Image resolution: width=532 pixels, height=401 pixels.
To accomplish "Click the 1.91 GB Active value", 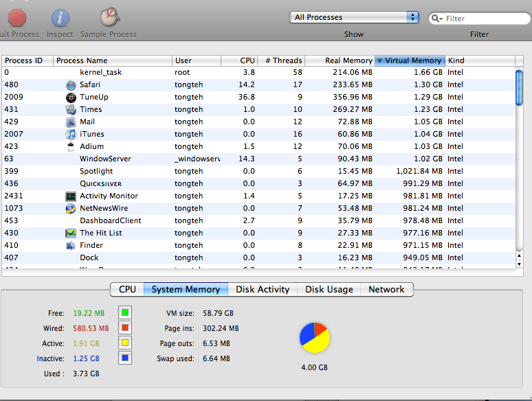I will (x=86, y=343).
